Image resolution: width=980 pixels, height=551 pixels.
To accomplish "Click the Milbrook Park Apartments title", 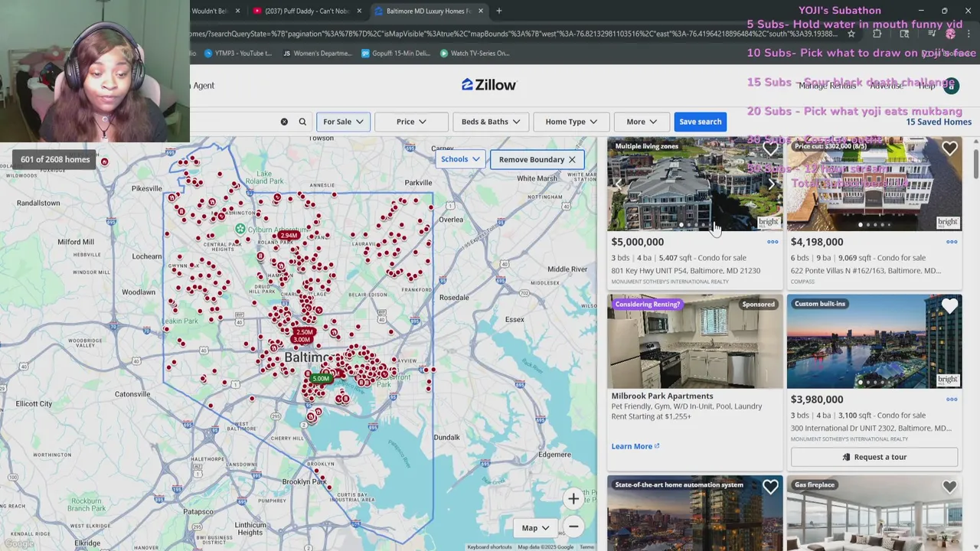I will click(x=662, y=396).
